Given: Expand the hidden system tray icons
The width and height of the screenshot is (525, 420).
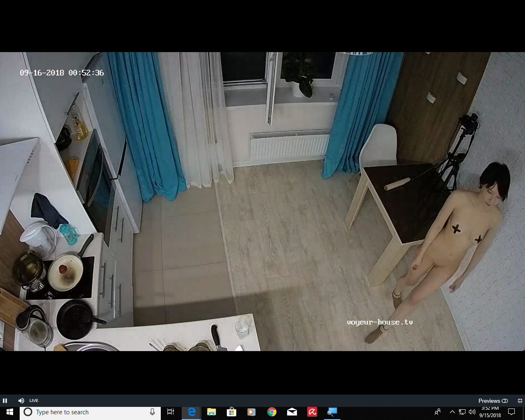Looking at the screenshot, I should [x=452, y=412].
